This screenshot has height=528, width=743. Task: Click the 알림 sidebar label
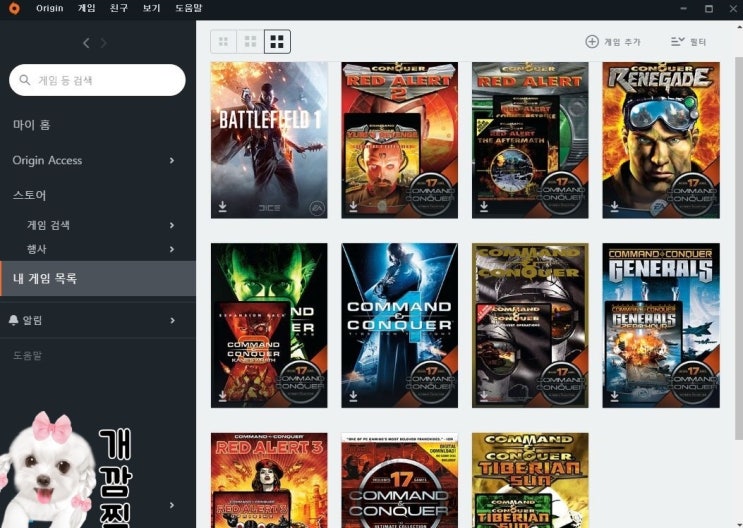32,320
